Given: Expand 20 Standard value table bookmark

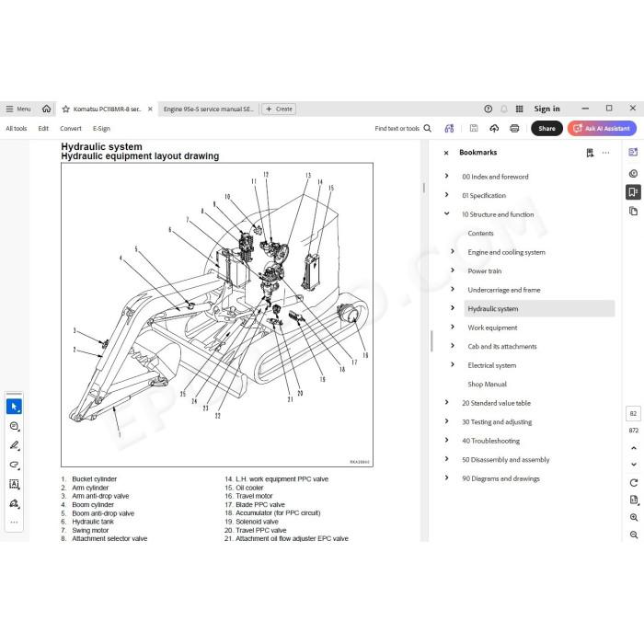Looking at the screenshot, I should [x=447, y=403].
